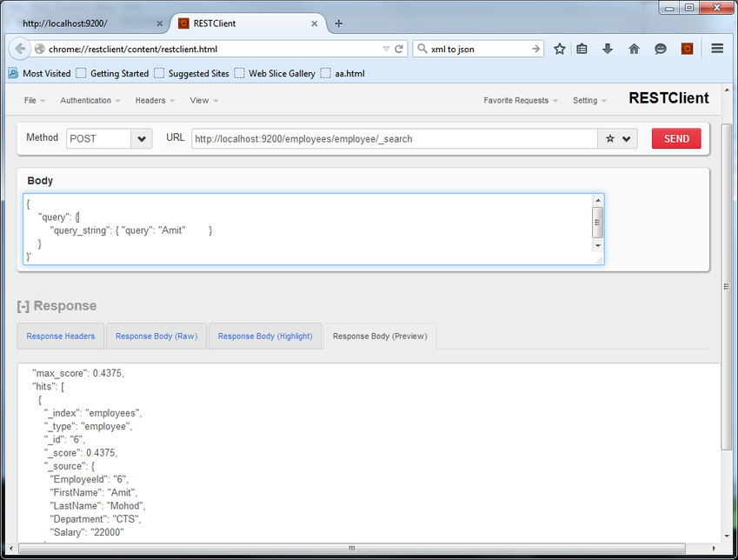The image size is (738, 560).
Task: Expand Favorite Requests dropdown
Action: coord(520,100)
